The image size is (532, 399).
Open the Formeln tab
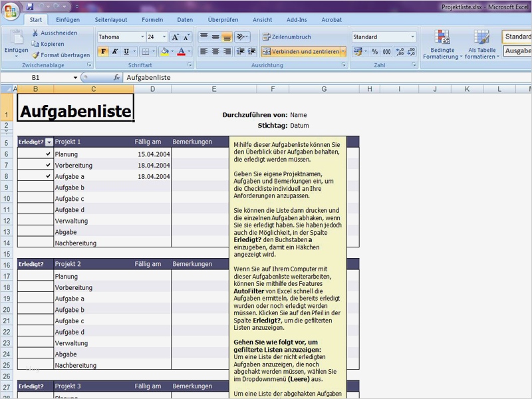click(152, 20)
